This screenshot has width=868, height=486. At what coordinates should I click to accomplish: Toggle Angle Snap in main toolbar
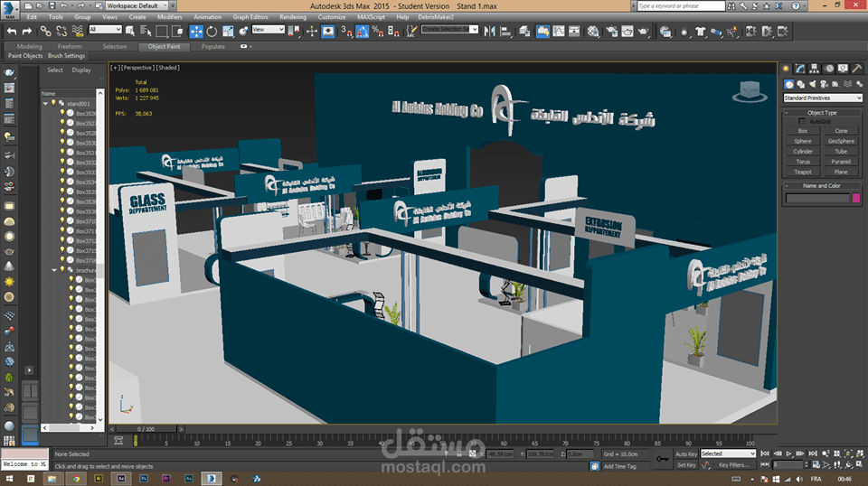coord(362,32)
